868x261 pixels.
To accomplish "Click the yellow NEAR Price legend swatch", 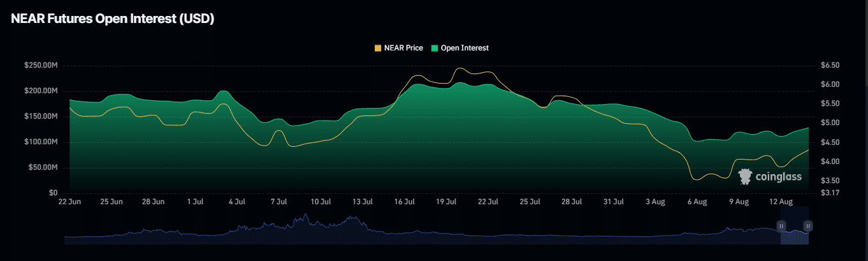I will coord(378,48).
